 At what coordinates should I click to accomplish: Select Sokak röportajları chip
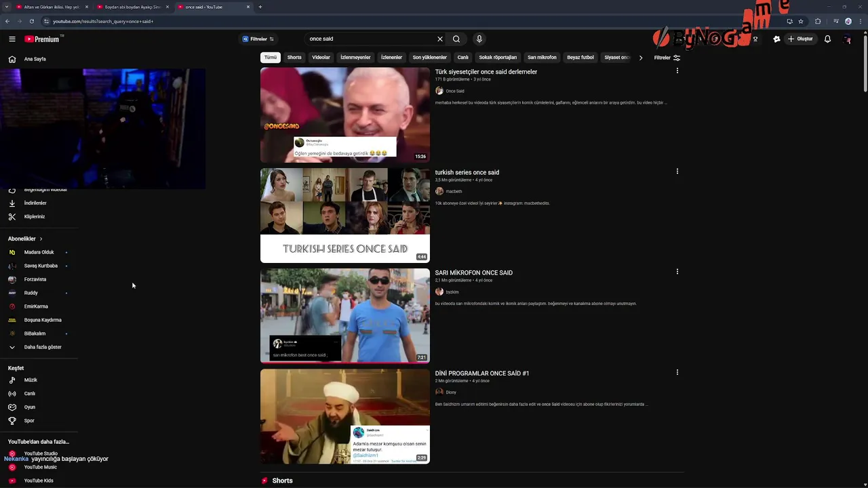coord(498,58)
